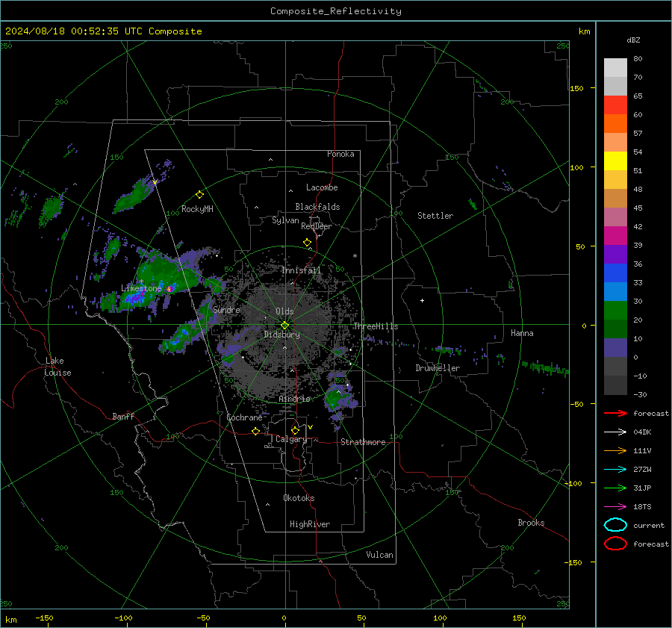This screenshot has height=628, width=672.
Task: Click the red forecast arrow in legend
Action: (x=615, y=413)
